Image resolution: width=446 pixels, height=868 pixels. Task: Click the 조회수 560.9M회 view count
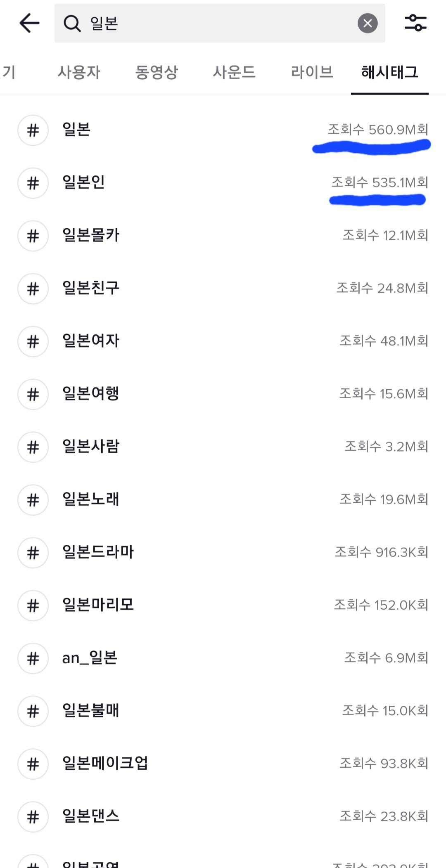point(378,130)
